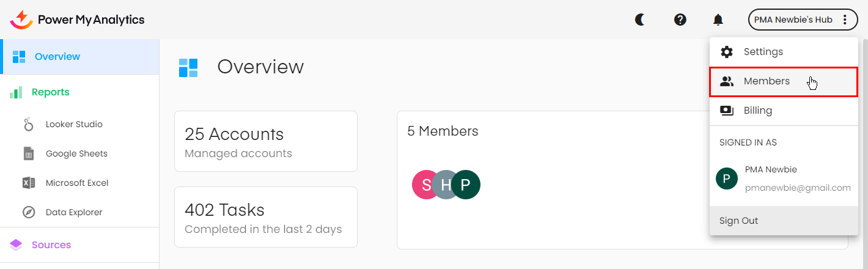Screen dimensions: 868x269
Task: Click the 402 Tasks card
Action: 265,217
